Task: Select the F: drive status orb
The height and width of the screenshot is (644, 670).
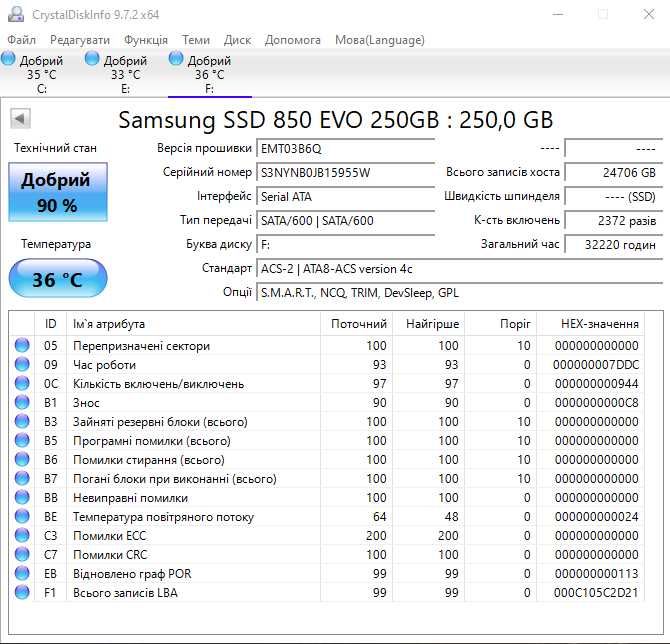Action: 176,59
